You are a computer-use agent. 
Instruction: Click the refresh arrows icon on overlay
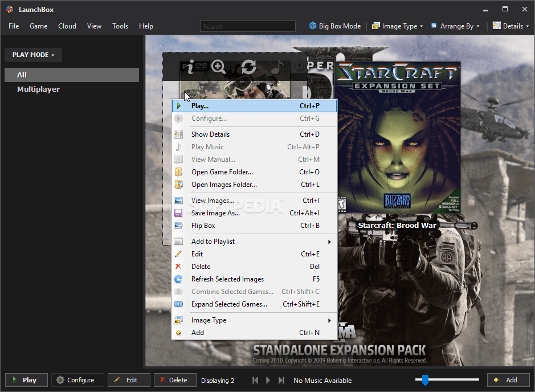click(x=248, y=67)
